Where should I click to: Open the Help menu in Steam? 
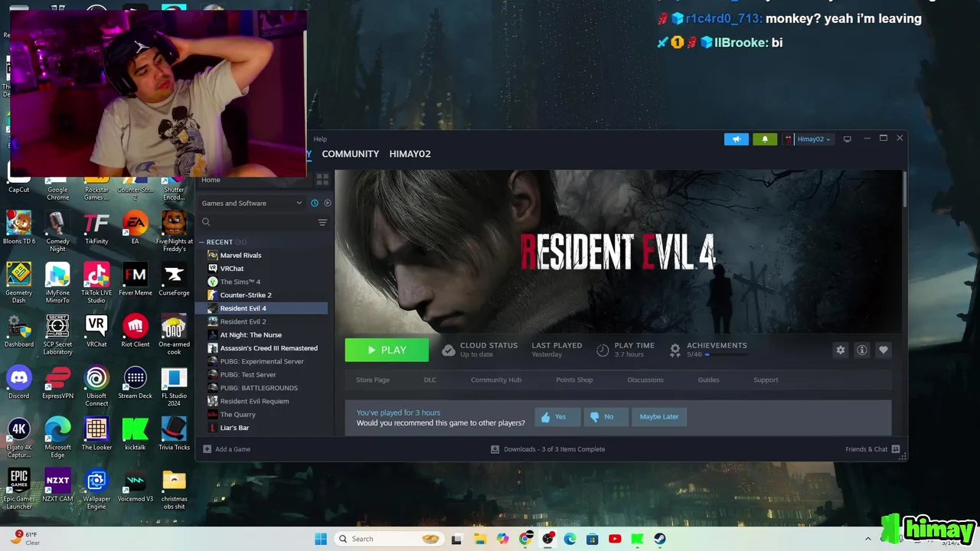point(320,139)
